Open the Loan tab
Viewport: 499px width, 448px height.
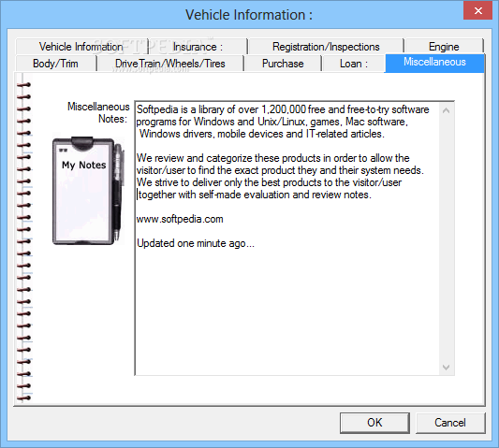[354, 64]
